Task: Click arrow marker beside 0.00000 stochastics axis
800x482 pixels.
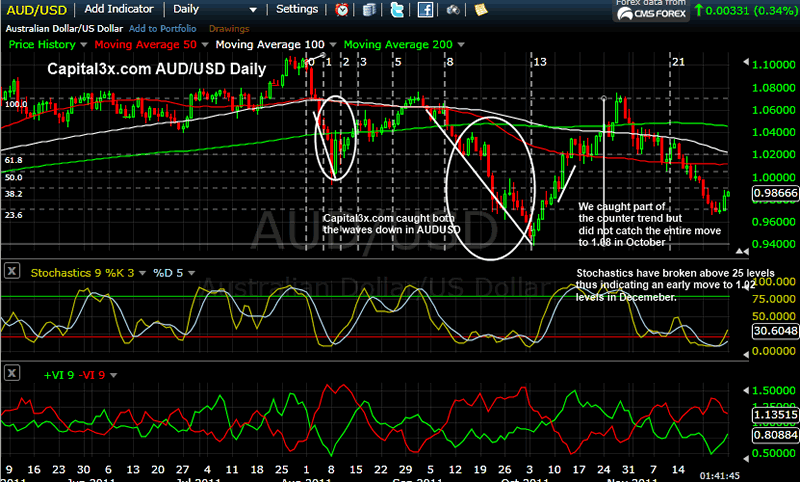Action: [x=746, y=353]
